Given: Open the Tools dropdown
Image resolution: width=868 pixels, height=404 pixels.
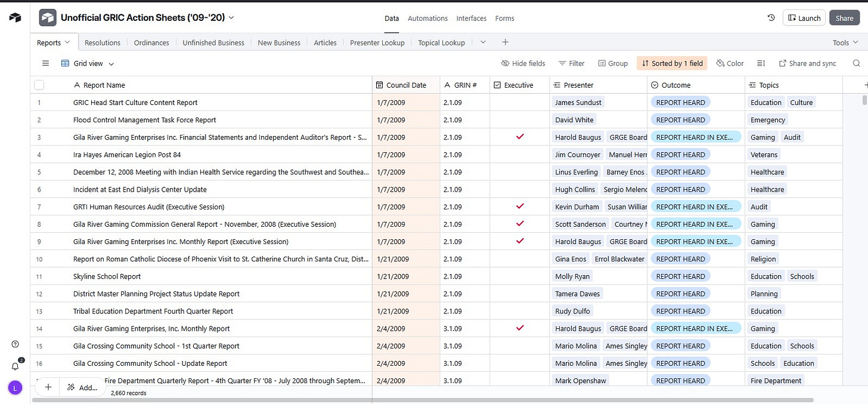Looking at the screenshot, I should [x=845, y=42].
